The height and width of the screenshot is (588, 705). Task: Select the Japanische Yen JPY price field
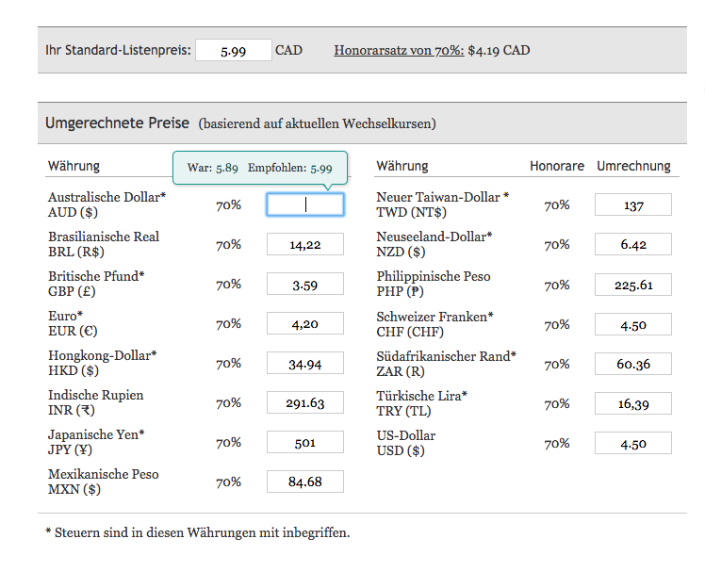click(304, 443)
